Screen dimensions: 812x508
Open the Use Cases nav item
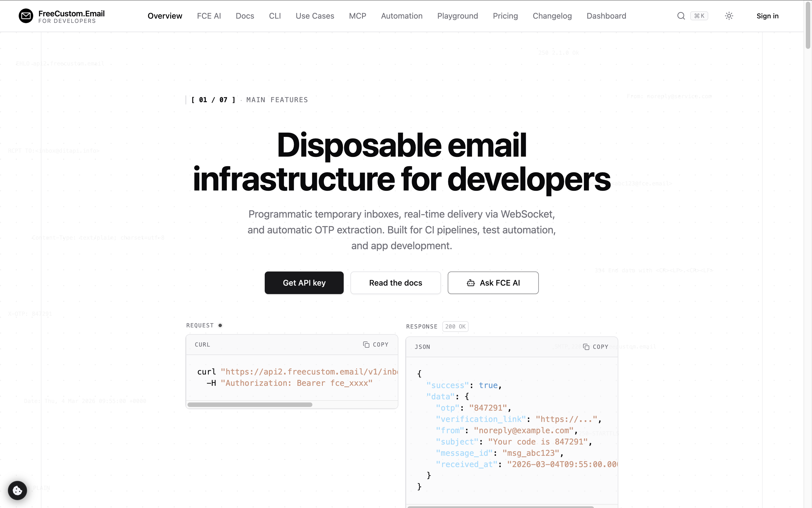tap(315, 16)
